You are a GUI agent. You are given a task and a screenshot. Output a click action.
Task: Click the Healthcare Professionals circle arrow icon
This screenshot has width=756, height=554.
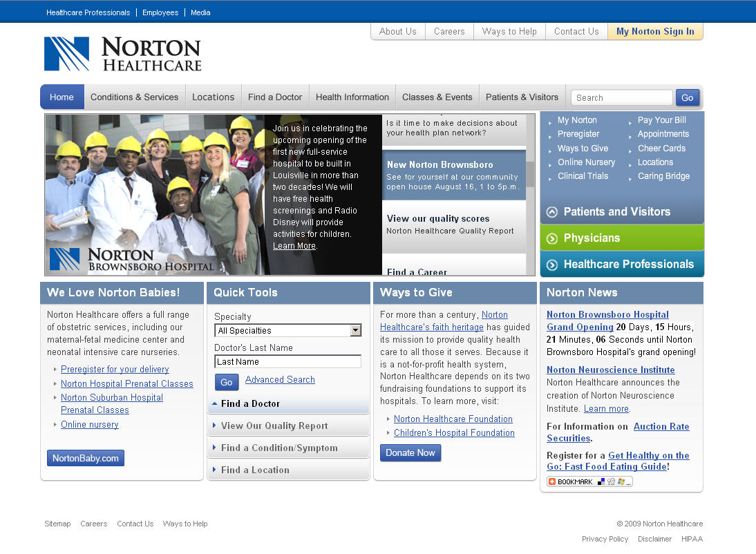pyautogui.click(x=552, y=265)
